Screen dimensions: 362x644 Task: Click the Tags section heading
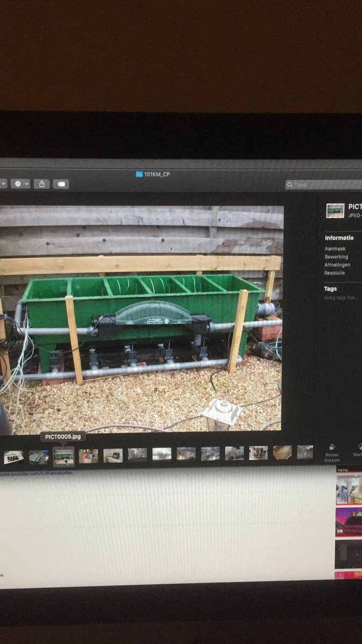(330, 289)
